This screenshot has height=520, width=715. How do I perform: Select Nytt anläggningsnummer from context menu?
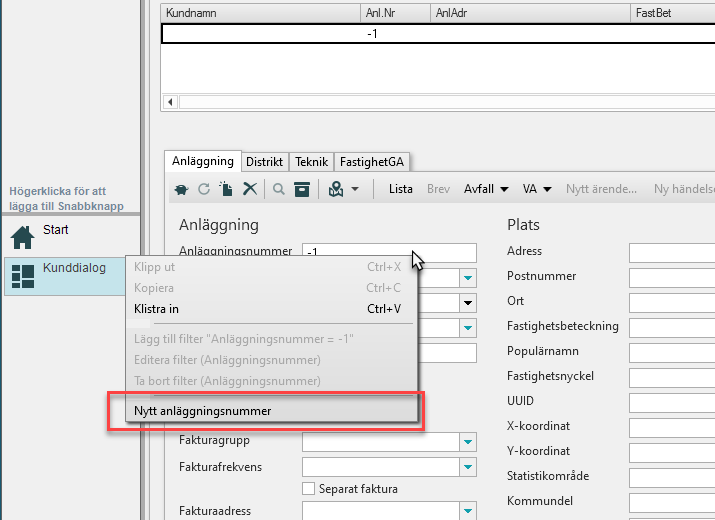(x=203, y=411)
